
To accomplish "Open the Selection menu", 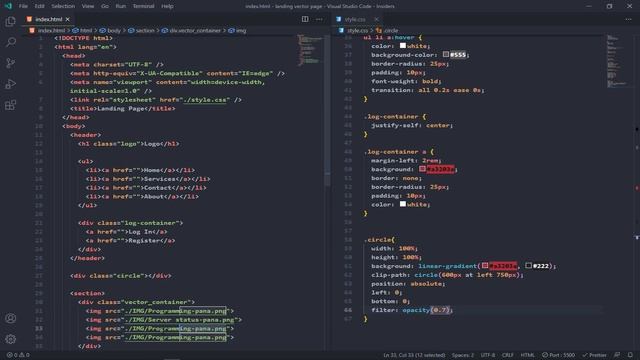I will (63, 6).
